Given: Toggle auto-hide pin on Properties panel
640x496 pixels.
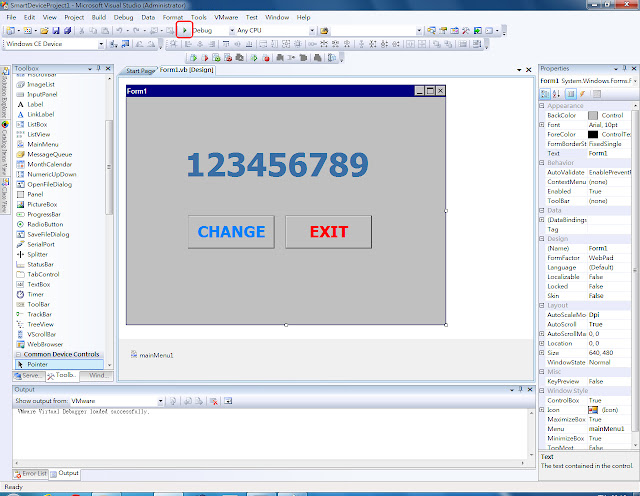Looking at the screenshot, I should point(624,68).
